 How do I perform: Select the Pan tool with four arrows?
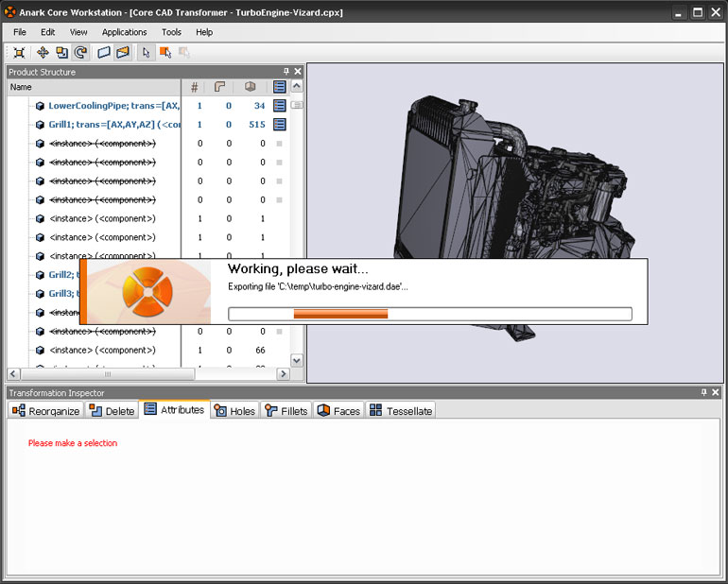[43, 53]
